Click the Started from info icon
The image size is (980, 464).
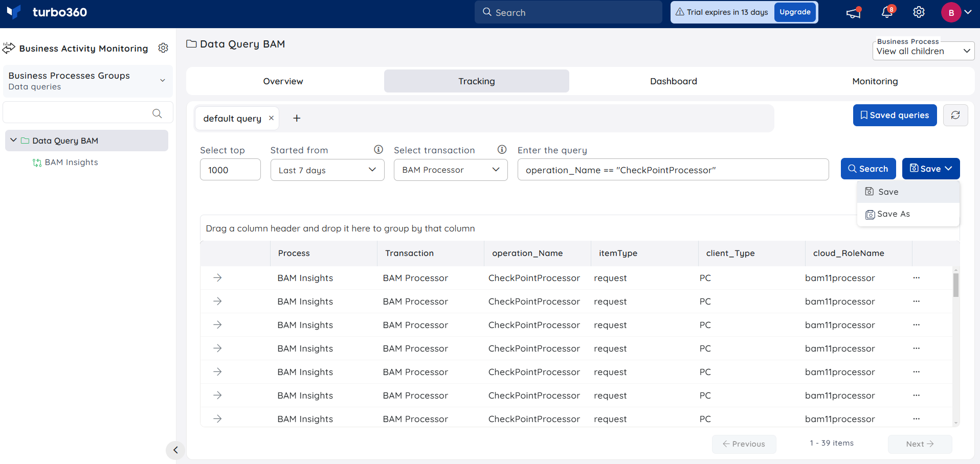click(378, 150)
